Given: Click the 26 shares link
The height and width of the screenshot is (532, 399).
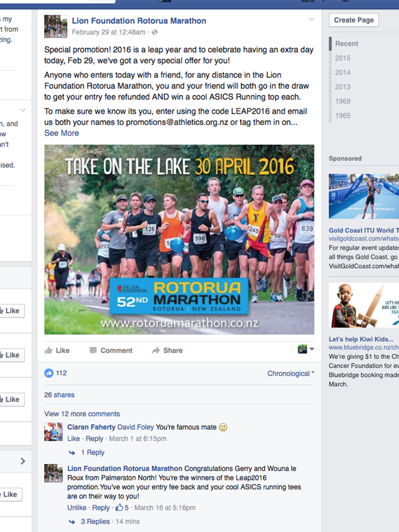Looking at the screenshot, I should point(59,395).
